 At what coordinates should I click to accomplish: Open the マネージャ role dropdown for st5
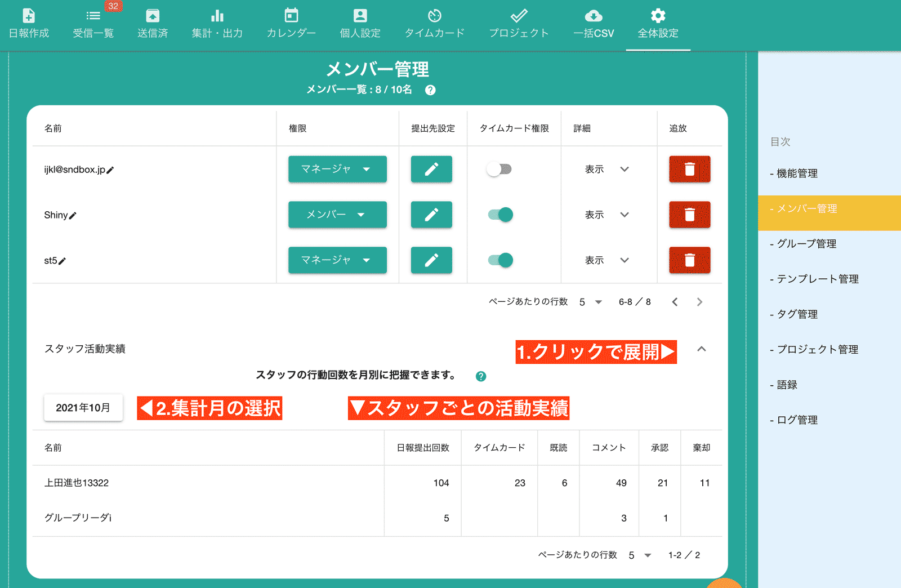click(x=337, y=260)
